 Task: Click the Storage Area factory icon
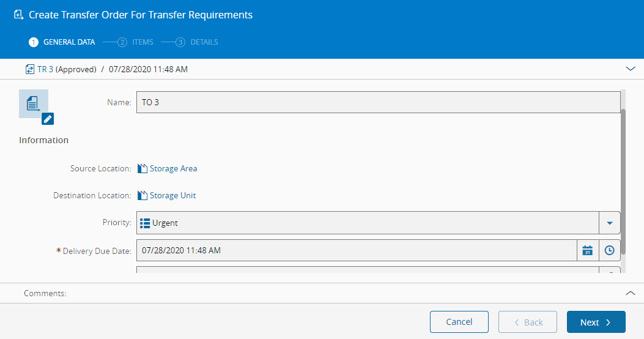point(142,168)
